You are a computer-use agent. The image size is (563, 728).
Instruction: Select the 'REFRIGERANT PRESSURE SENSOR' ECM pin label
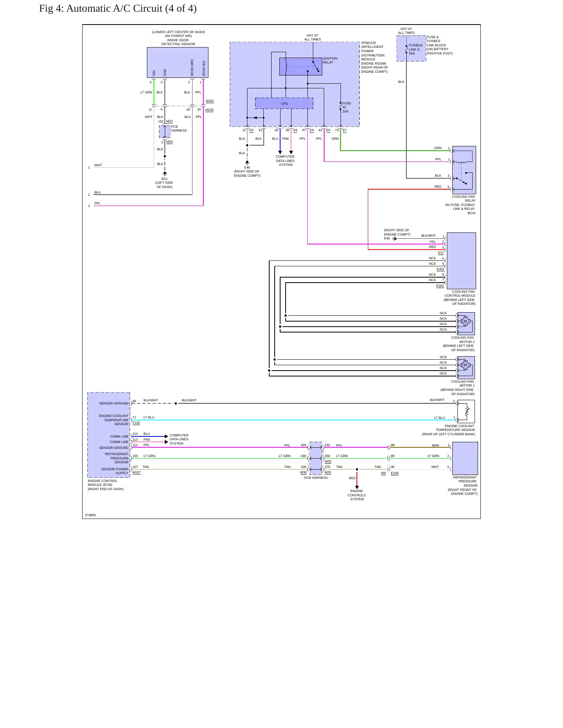pyautogui.click(x=116, y=458)
